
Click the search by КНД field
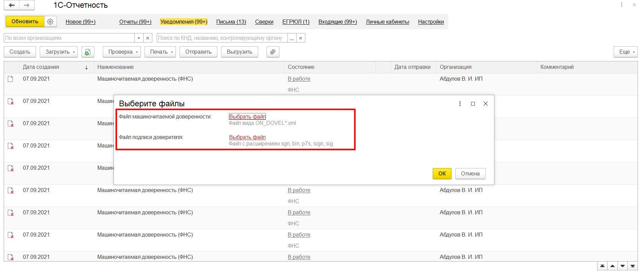pos(222,38)
